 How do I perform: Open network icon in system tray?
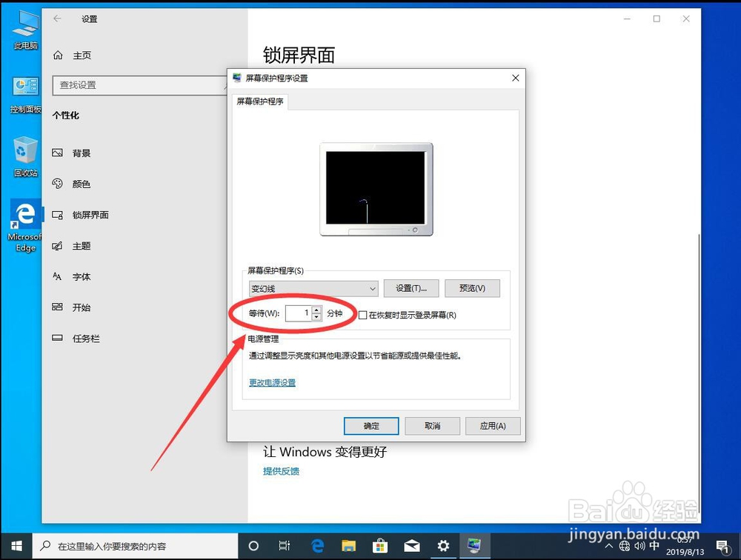(624, 546)
